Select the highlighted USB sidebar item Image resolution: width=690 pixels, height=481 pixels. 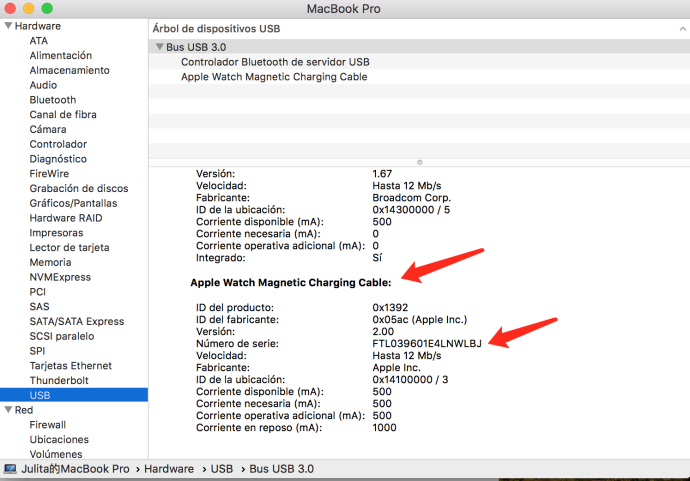coord(74,395)
